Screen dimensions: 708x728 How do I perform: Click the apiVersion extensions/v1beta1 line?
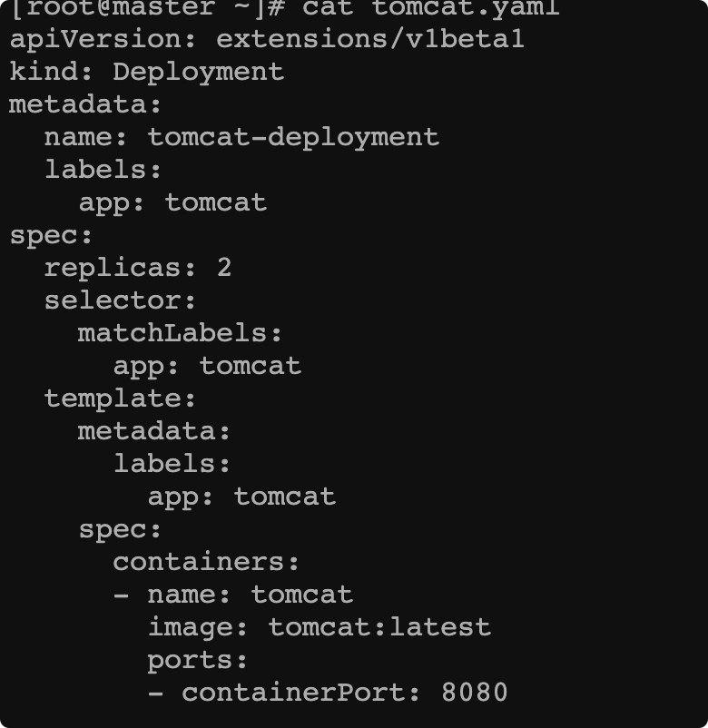click(267, 39)
